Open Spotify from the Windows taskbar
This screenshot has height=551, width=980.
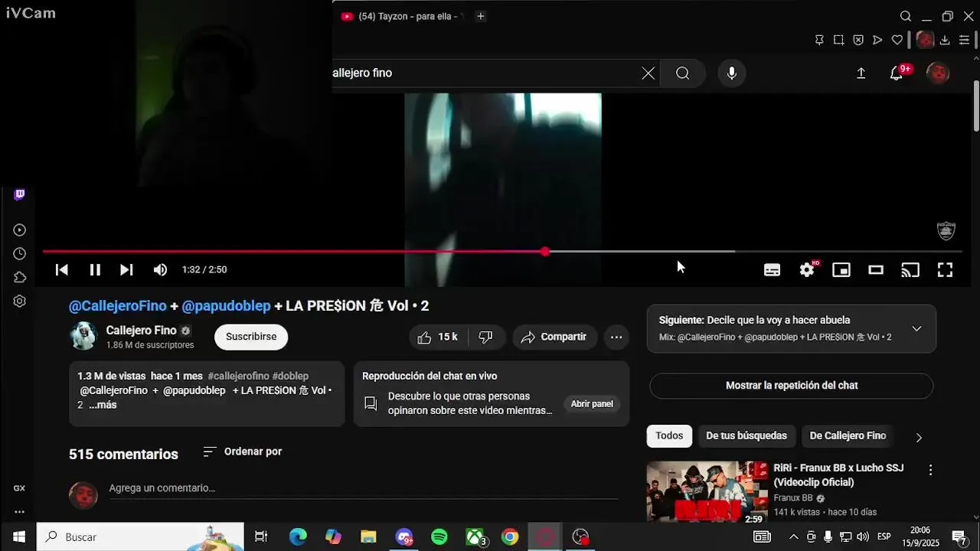[439, 537]
